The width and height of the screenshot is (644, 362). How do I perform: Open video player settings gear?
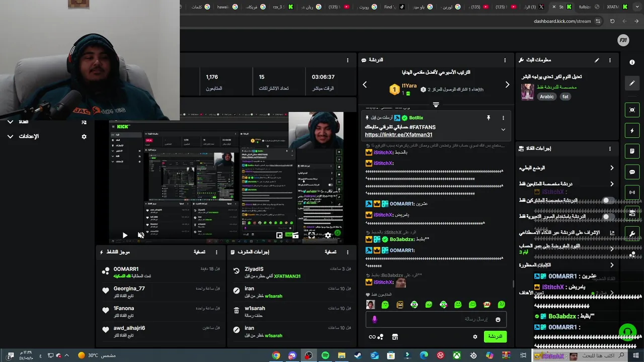point(328,235)
